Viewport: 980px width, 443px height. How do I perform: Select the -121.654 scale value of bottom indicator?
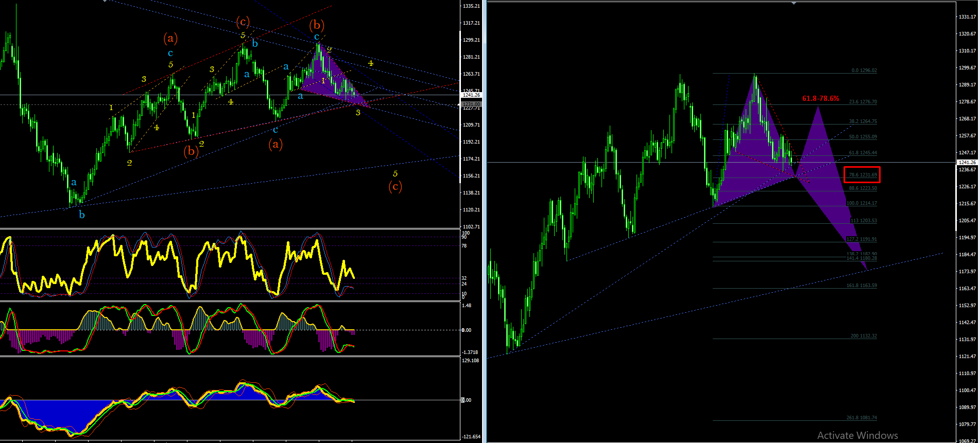click(x=471, y=437)
